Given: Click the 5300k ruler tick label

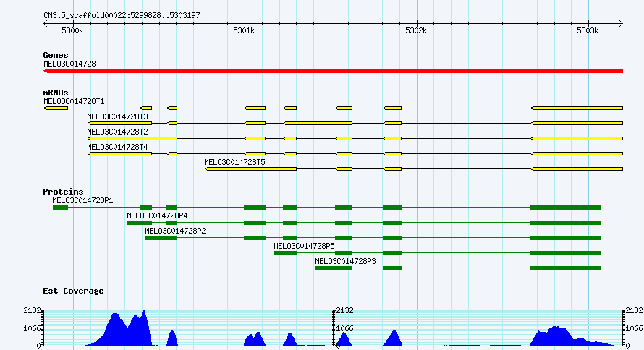Looking at the screenshot, I should (x=72, y=30).
